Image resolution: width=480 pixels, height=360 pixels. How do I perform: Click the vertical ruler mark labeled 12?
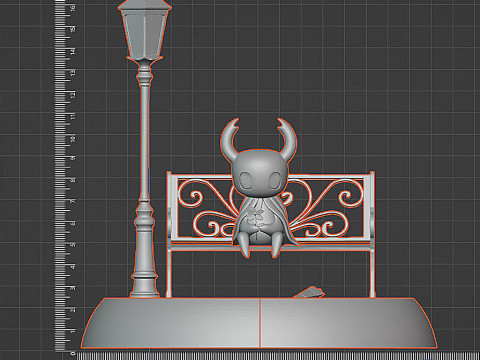coord(73,94)
